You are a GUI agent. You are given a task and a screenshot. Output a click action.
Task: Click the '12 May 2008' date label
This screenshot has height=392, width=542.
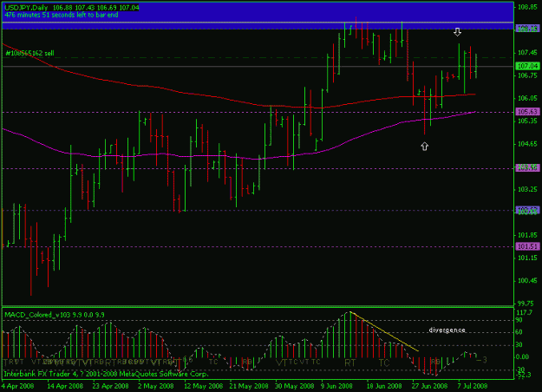coord(203,386)
